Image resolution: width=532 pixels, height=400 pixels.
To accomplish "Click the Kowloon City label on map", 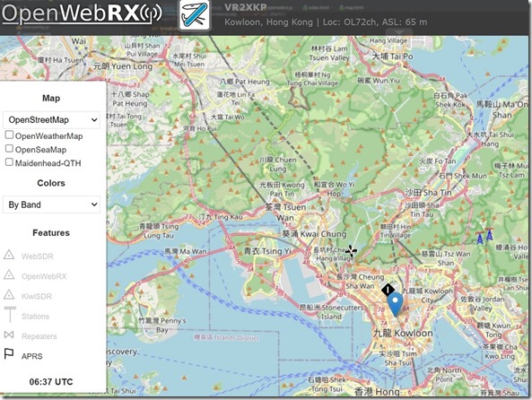I will pyautogui.click(x=427, y=295).
